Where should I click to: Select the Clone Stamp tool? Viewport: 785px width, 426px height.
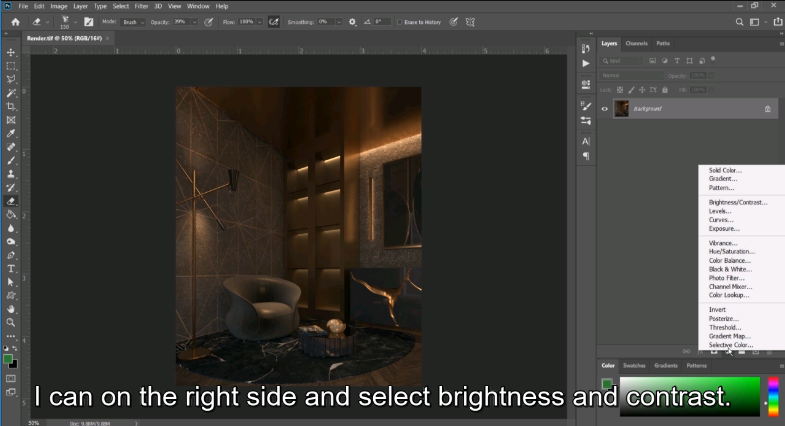(x=11, y=174)
